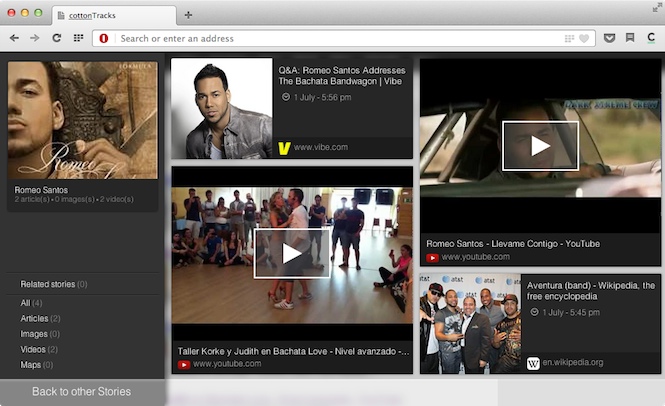Filter story by Articles (2)

click(x=40, y=318)
